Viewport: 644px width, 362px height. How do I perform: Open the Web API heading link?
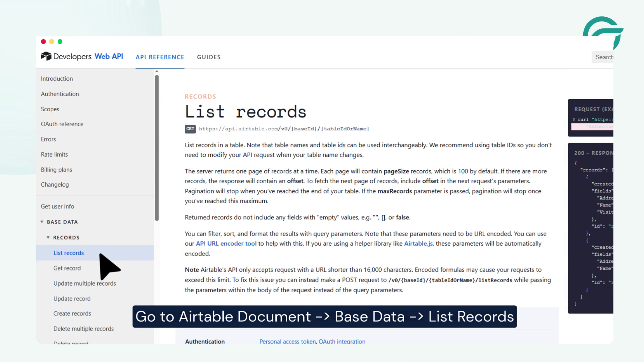coord(109,56)
